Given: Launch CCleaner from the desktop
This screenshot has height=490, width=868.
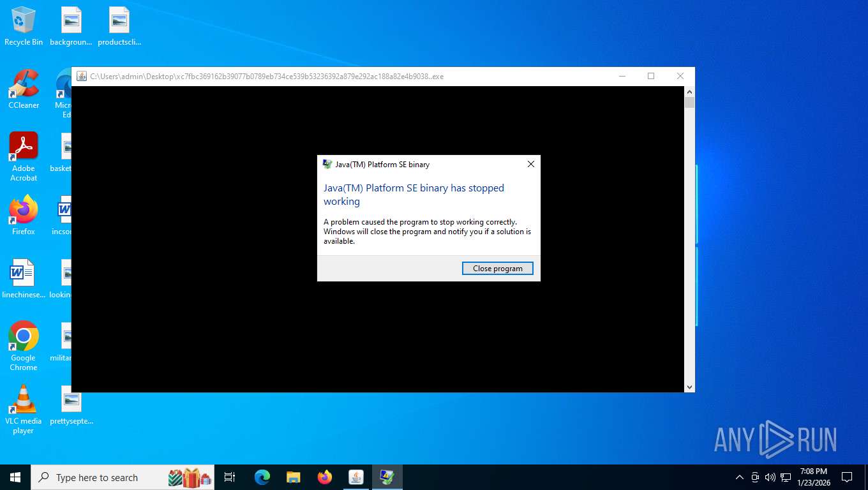Looking at the screenshot, I should pos(24,89).
